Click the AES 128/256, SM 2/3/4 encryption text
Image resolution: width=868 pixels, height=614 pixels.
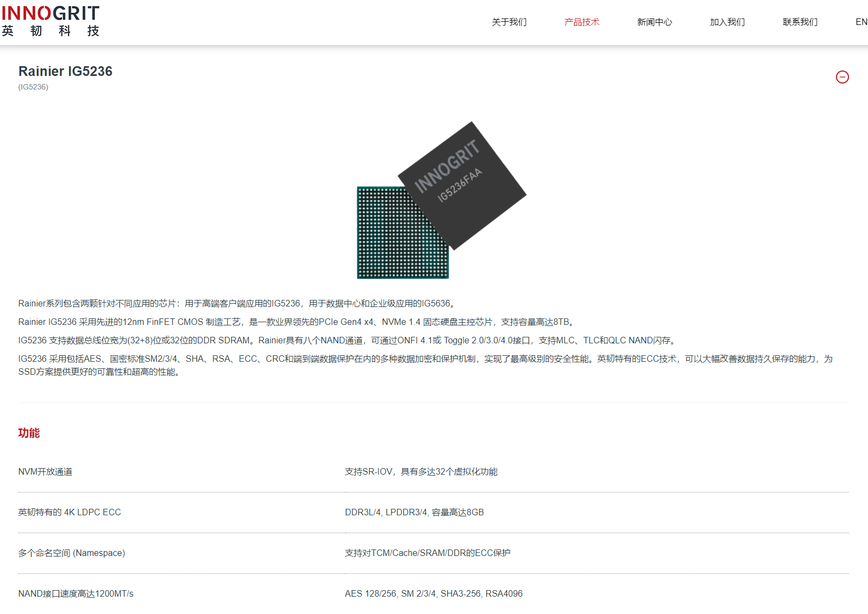point(434,593)
